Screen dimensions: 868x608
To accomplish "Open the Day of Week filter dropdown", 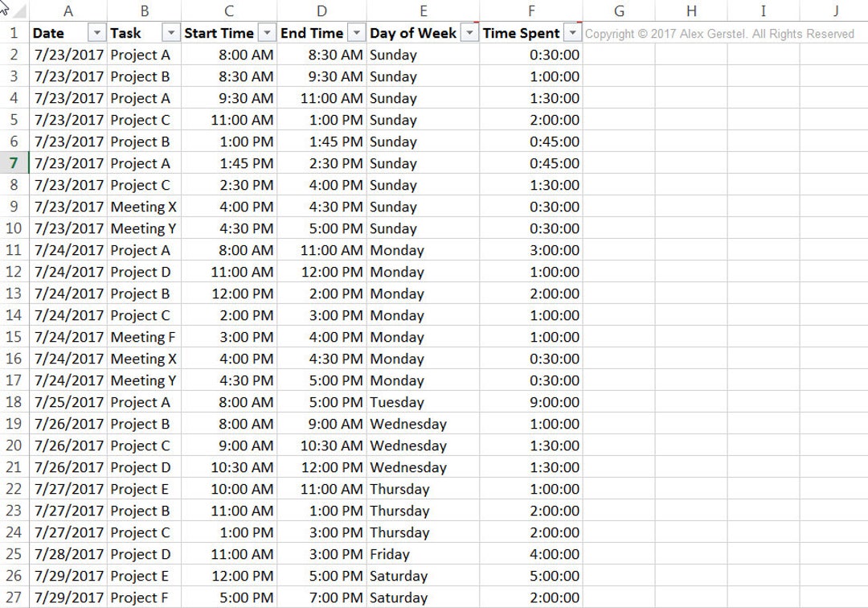I will 471,33.
